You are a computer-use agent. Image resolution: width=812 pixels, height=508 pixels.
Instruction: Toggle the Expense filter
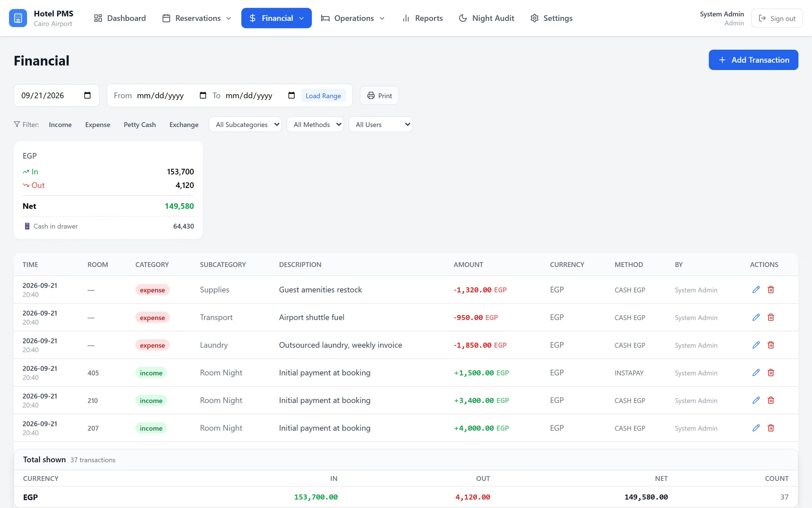(x=98, y=124)
